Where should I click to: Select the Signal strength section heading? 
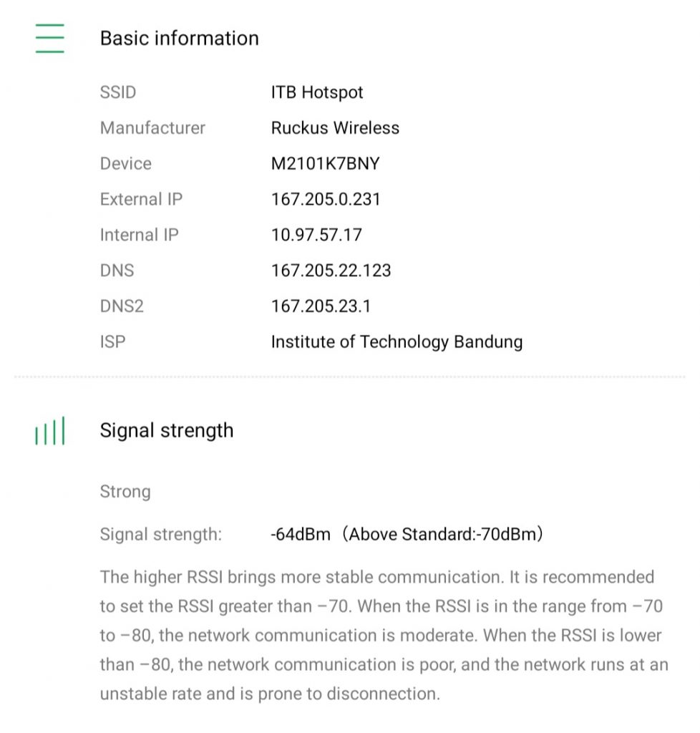pyautogui.click(x=167, y=431)
